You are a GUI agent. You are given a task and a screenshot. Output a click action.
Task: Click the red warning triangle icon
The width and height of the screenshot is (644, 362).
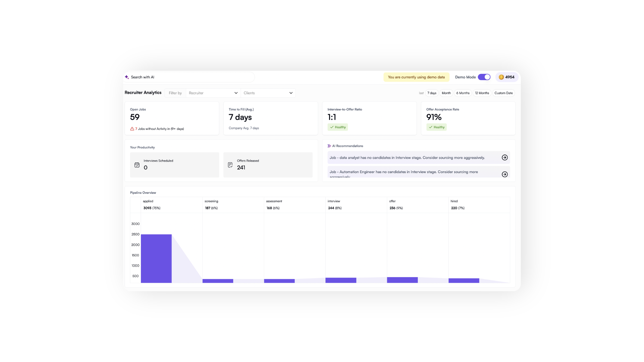pyautogui.click(x=132, y=129)
